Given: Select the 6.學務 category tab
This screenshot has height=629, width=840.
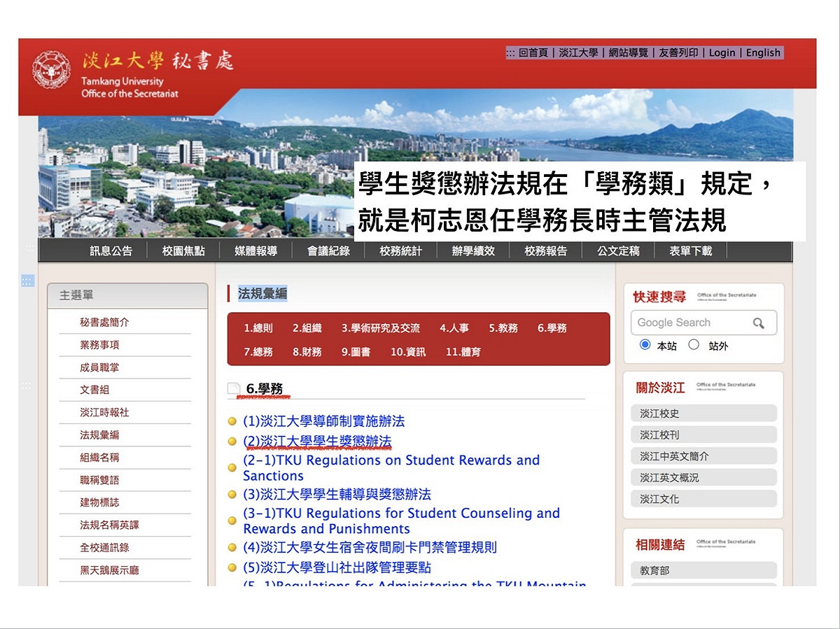Looking at the screenshot, I should (552, 328).
